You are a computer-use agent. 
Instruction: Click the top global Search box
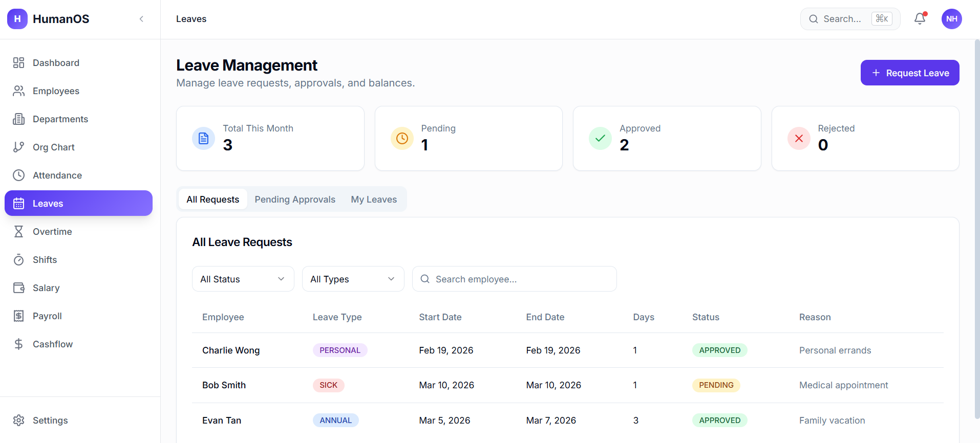pos(842,19)
